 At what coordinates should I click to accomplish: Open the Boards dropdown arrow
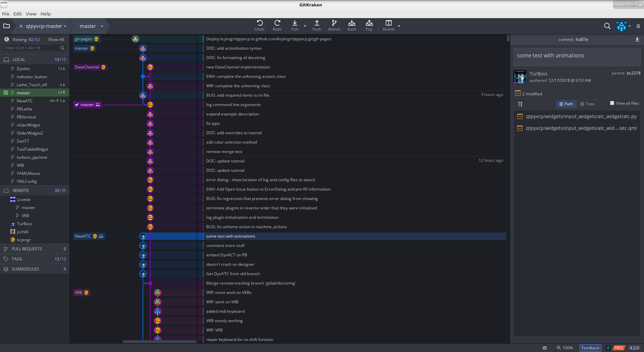coord(399,26)
